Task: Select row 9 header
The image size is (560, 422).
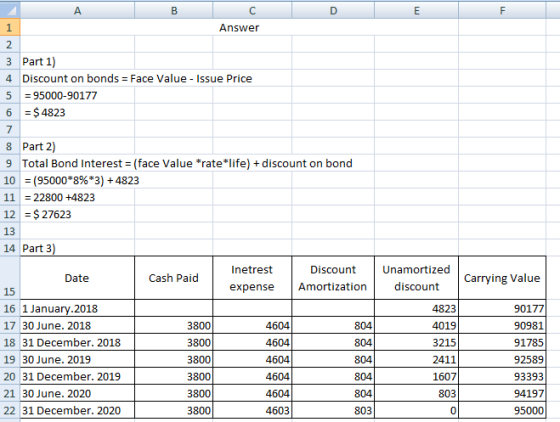Action: pyautogui.click(x=10, y=163)
